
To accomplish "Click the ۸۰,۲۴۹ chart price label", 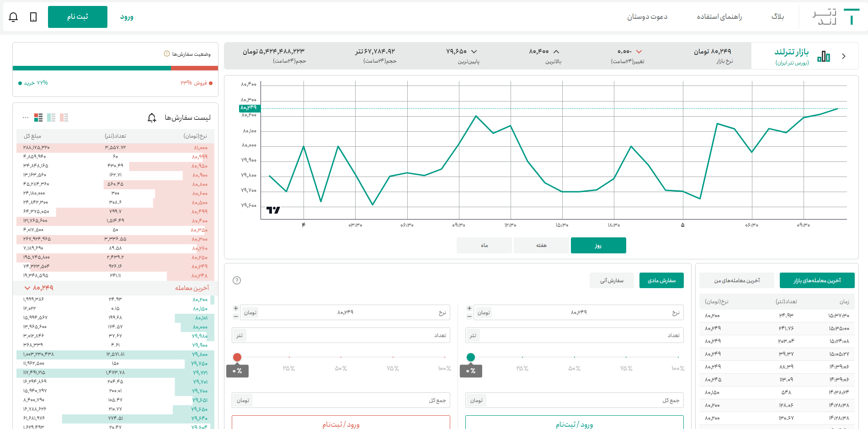I will click(x=249, y=108).
